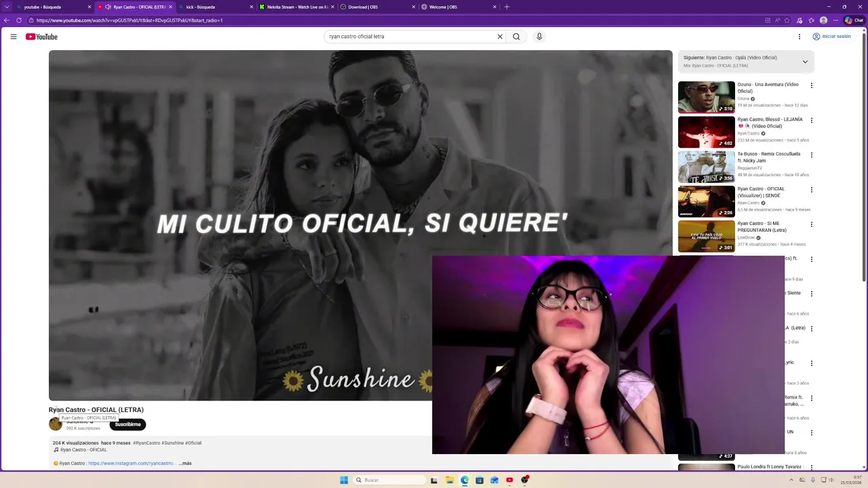Open the Windows Start menu
Image resolution: width=868 pixels, height=488 pixels.
pos(344,480)
